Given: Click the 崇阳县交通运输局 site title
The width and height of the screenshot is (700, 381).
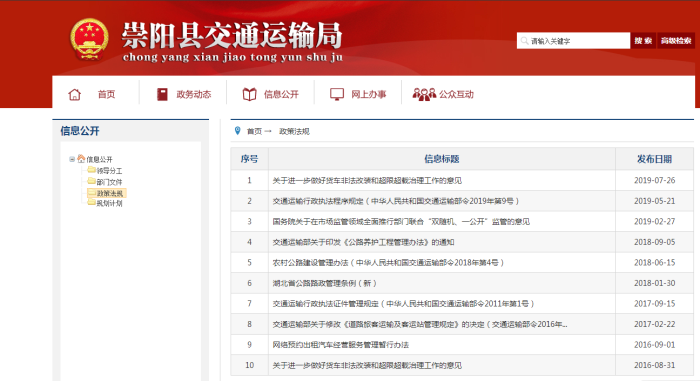Looking at the screenshot, I should (x=232, y=35).
